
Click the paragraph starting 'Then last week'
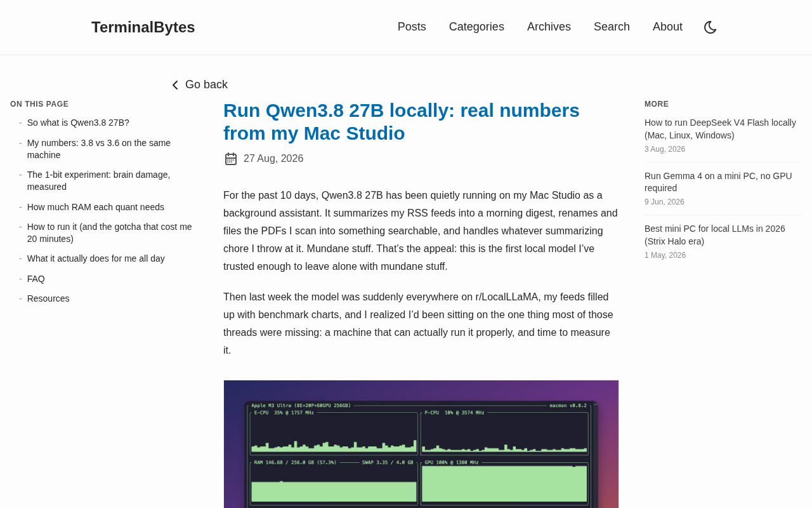tap(418, 323)
